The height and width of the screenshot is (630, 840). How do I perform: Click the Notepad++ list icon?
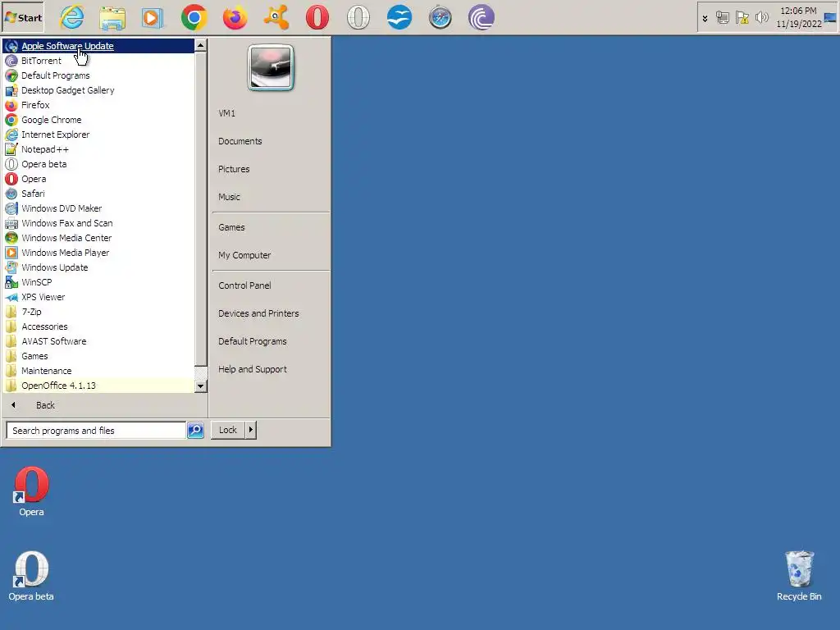pos(11,149)
